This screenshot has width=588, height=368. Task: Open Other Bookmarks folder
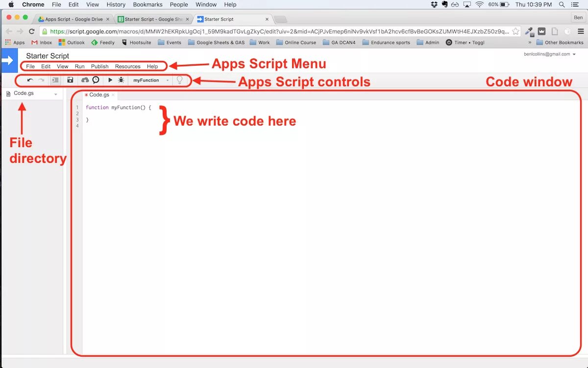tap(560, 42)
